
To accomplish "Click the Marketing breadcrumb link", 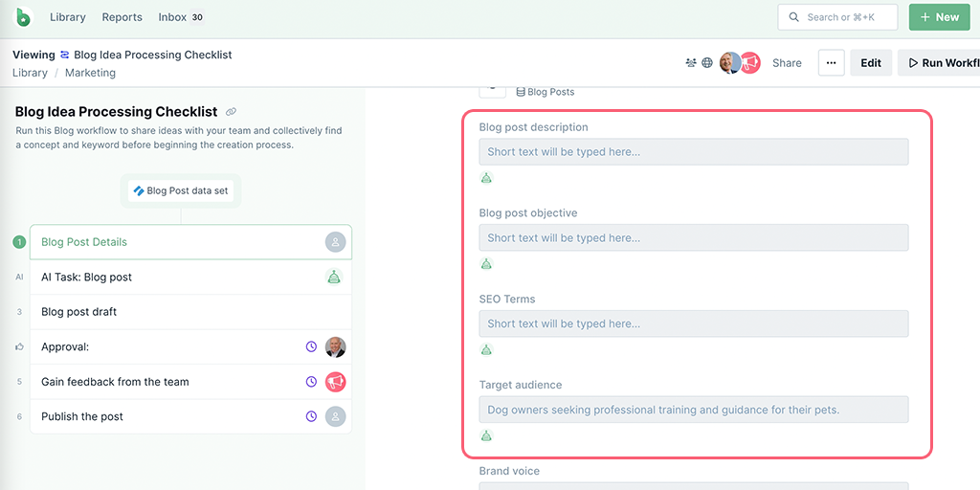I will [90, 73].
